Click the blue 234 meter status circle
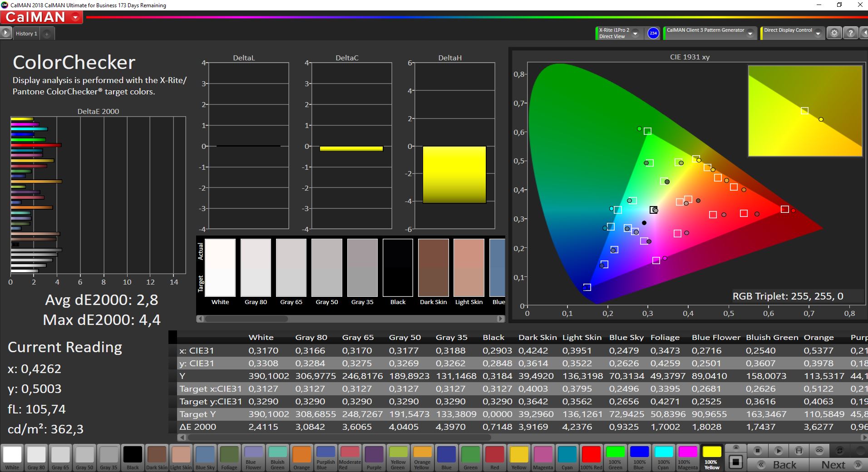The height and width of the screenshot is (472, 868). coord(653,33)
